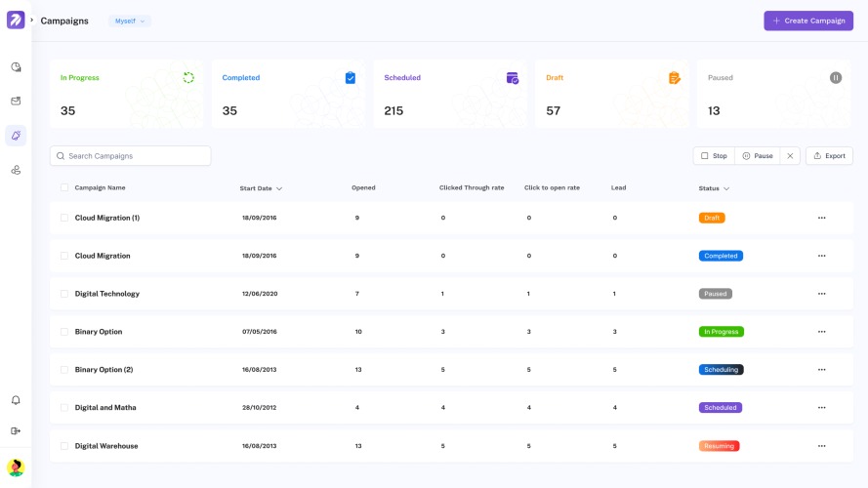Toggle the select-all checkbox beside Campaign Name
The height and width of the screenshot is (488, 868).
coord(64,187)
